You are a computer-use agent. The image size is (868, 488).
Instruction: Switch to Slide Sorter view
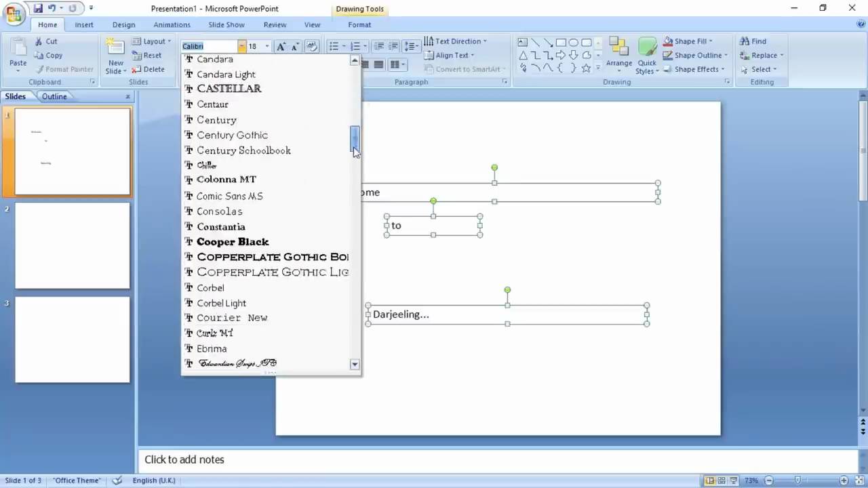tap(722, 481)
